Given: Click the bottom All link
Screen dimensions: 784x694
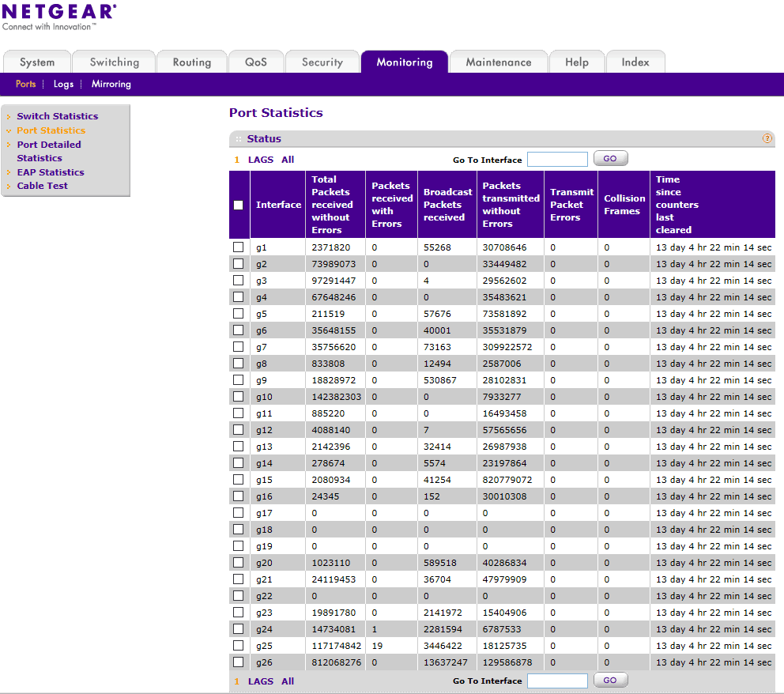Looking at the screenshot, I should coord(288,681).
